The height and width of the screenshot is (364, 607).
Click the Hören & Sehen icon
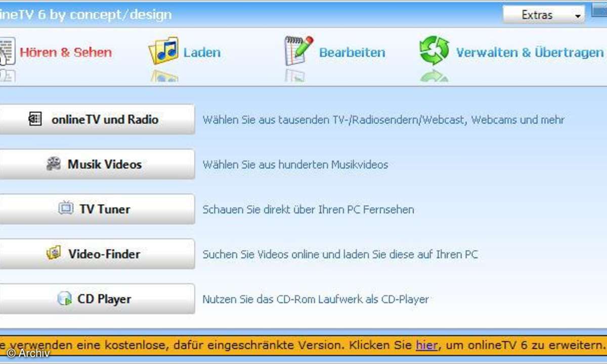pos(7,51)
